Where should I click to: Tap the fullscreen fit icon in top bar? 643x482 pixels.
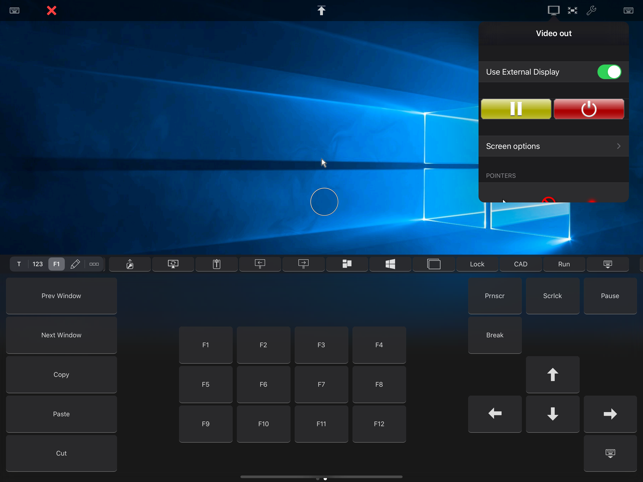pyautogui.click(x=572, y=10)
